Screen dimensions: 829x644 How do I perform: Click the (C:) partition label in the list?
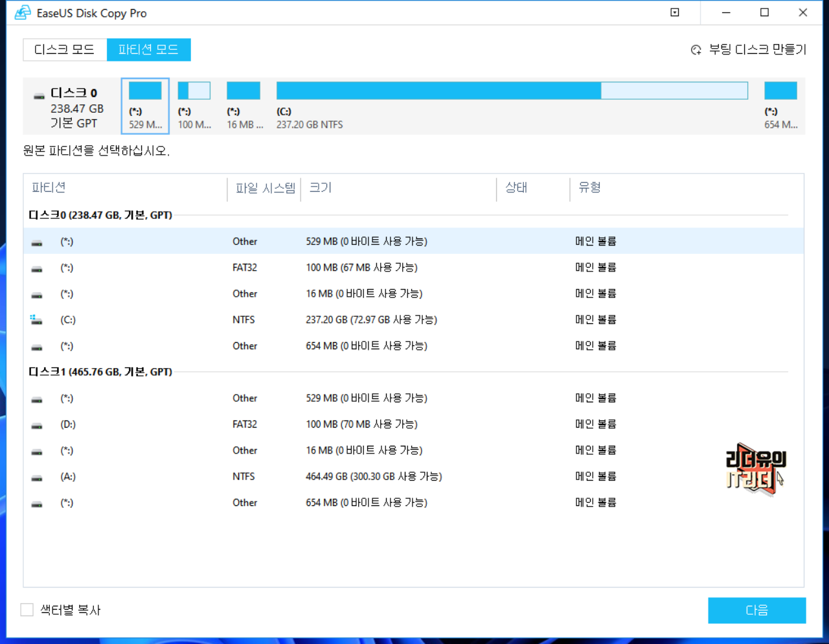coord(68,319)
